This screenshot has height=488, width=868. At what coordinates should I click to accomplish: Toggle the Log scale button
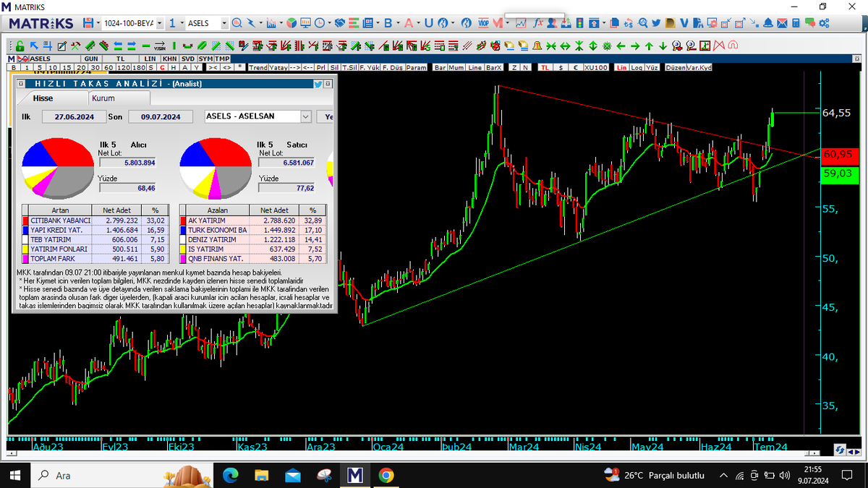click(637, 67)
